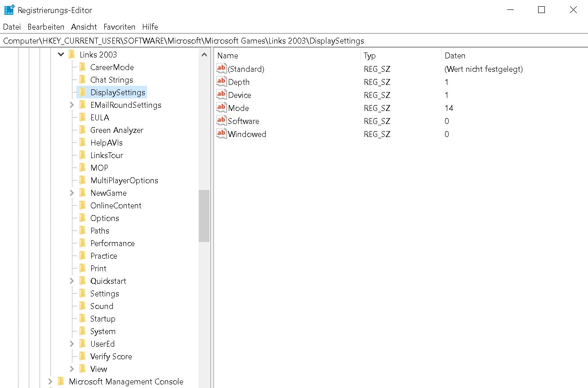588x388 pixels.
Task: Click the Windowed value string icon
Action: coord(222,134)
